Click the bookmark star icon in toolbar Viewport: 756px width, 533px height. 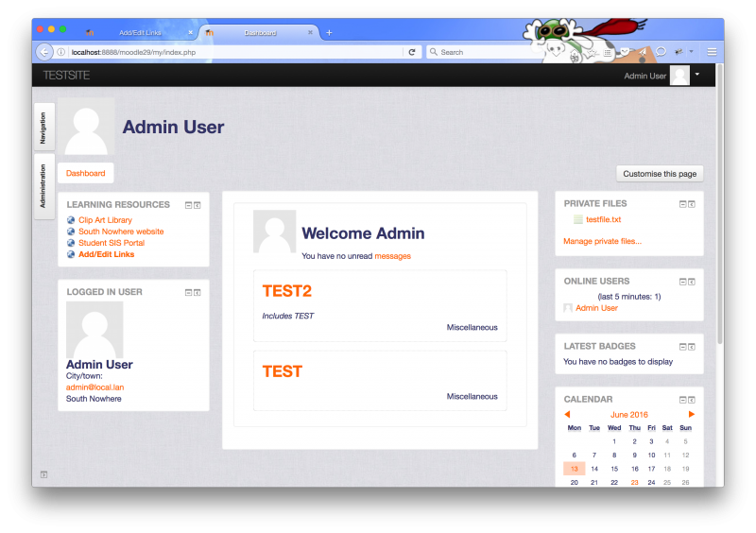click(593, 53)
